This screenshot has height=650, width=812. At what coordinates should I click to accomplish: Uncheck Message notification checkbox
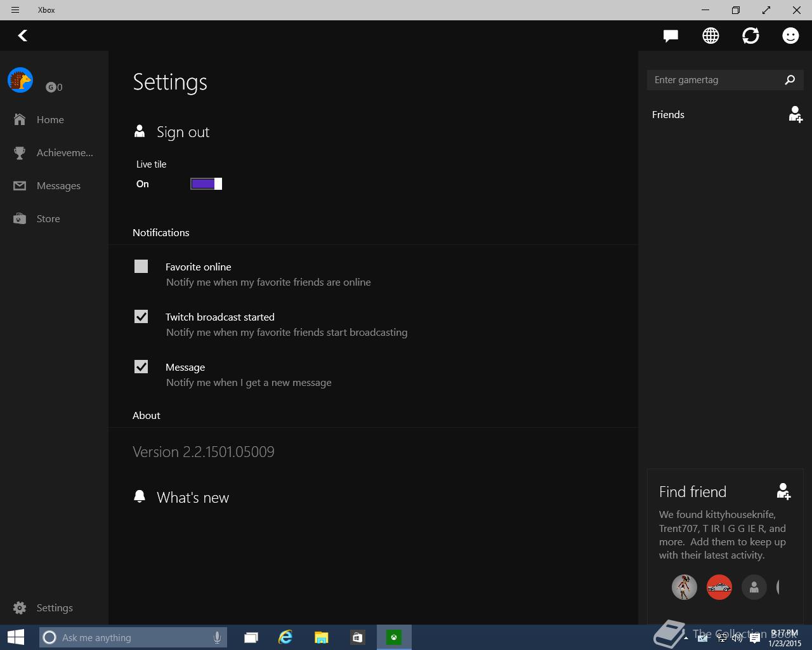pos(141,367)
